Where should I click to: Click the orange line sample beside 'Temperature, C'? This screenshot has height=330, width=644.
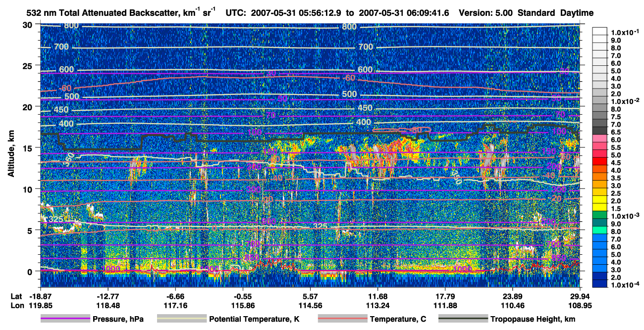(x=342, y=319)
